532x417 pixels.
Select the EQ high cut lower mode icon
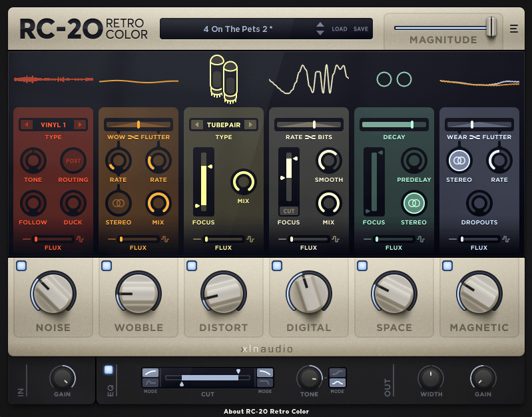point(264,383)
